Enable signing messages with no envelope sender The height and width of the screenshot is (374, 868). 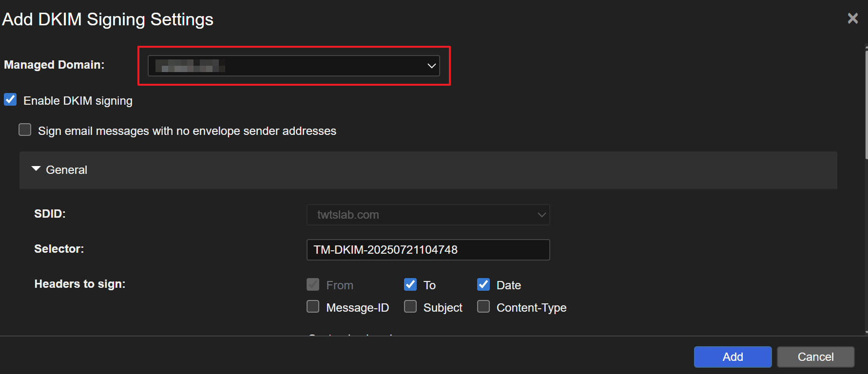(25, 130)
